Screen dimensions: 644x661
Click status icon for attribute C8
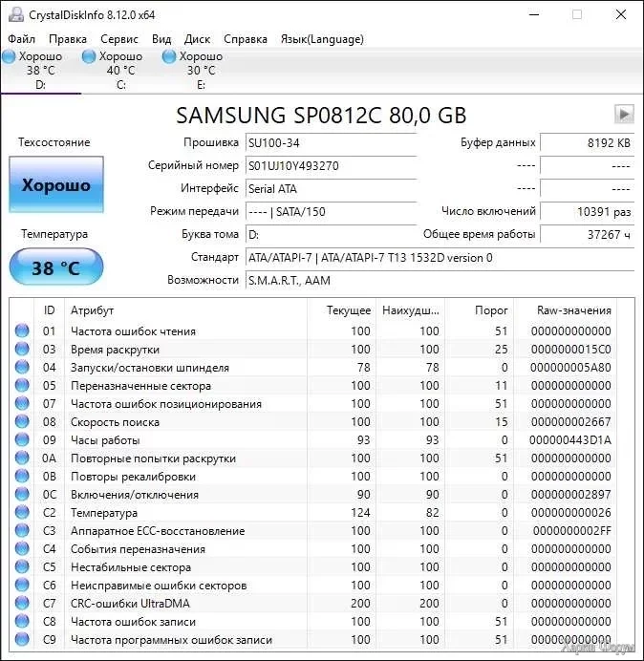point(22,621)
